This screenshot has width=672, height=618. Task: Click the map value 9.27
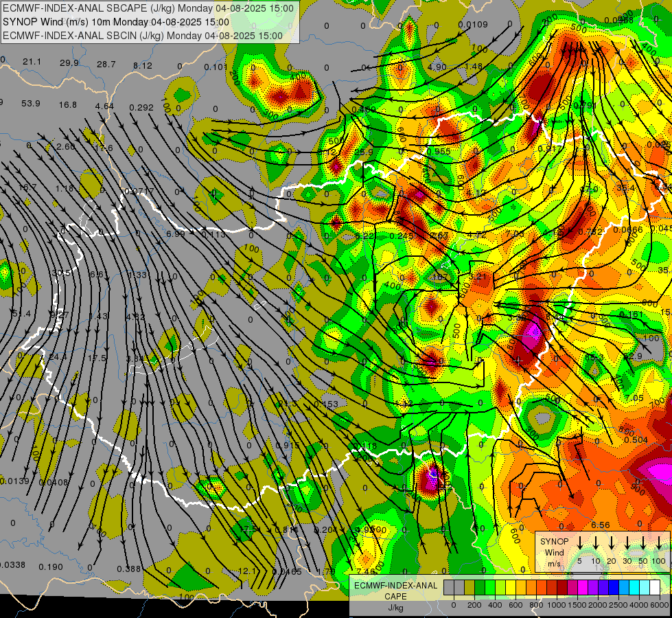(x=59, y=314)
